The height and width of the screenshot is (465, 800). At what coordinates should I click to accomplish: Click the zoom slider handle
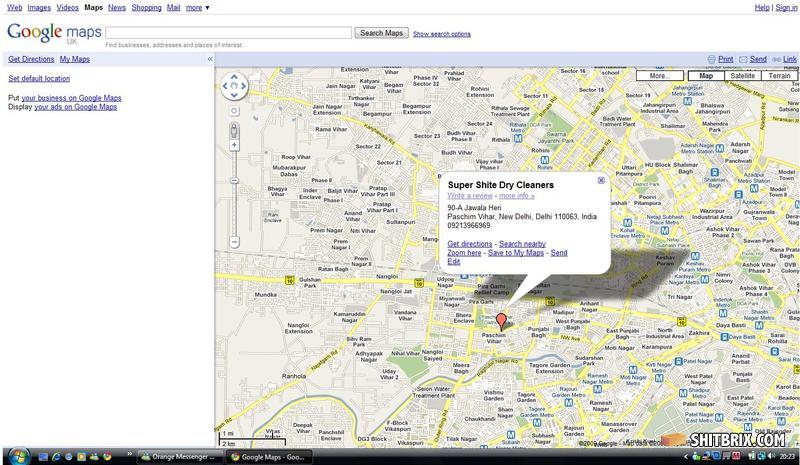tap(234, 180)
